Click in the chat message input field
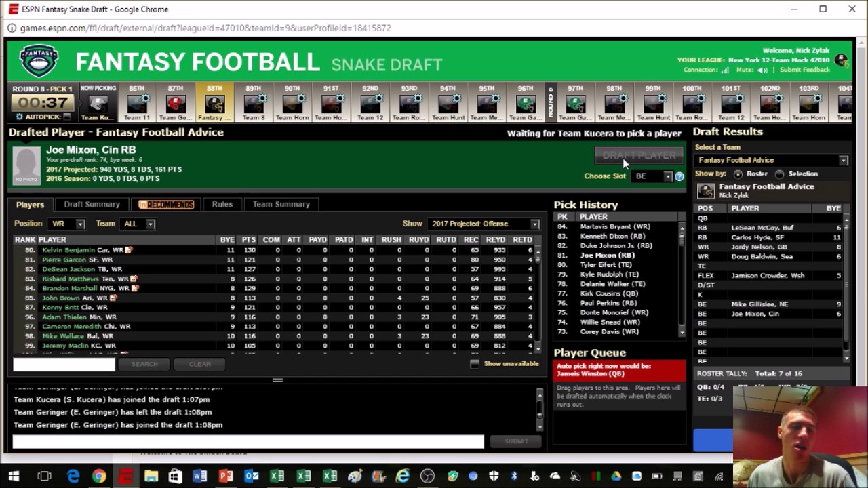The image size is (868, 488). click(248, 441)
